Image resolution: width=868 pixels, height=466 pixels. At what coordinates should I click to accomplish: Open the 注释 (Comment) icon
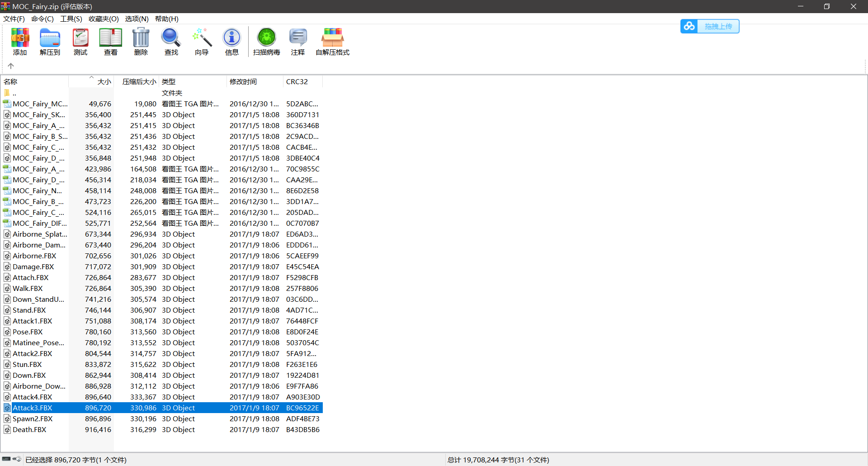[x=298, y=42]
